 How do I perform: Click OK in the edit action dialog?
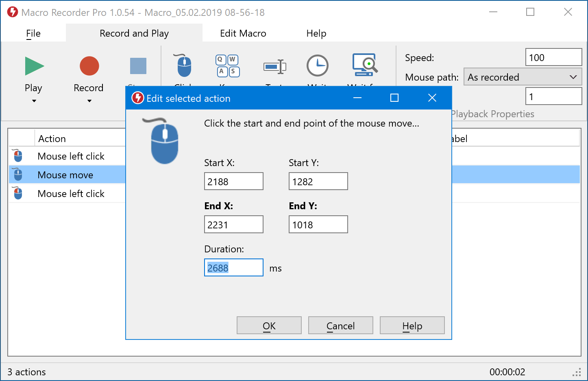(x=269, y=326)
